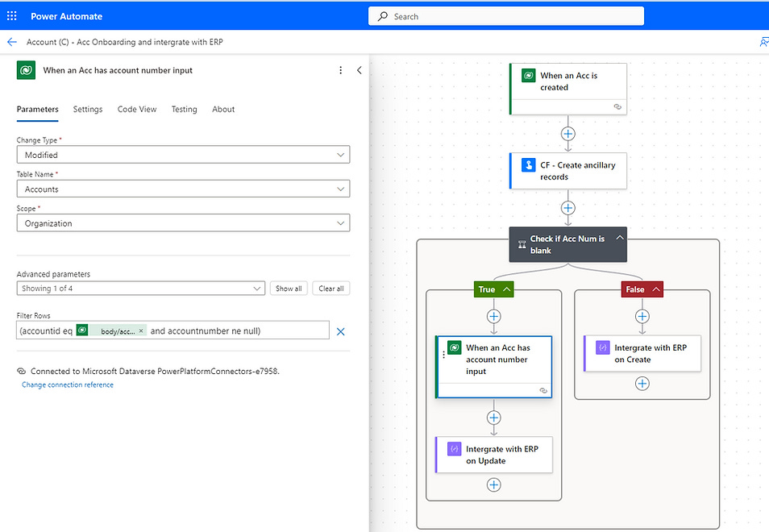Collapse the False branch
This screenshot has height=532, width=769.
[656, 289]
